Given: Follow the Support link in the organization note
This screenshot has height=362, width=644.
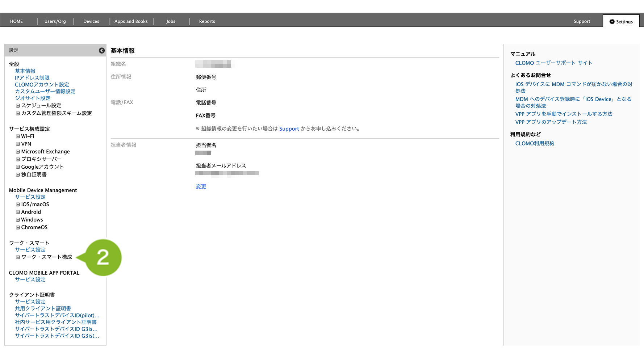Looking at the screenshot, I should pos(289,129).
